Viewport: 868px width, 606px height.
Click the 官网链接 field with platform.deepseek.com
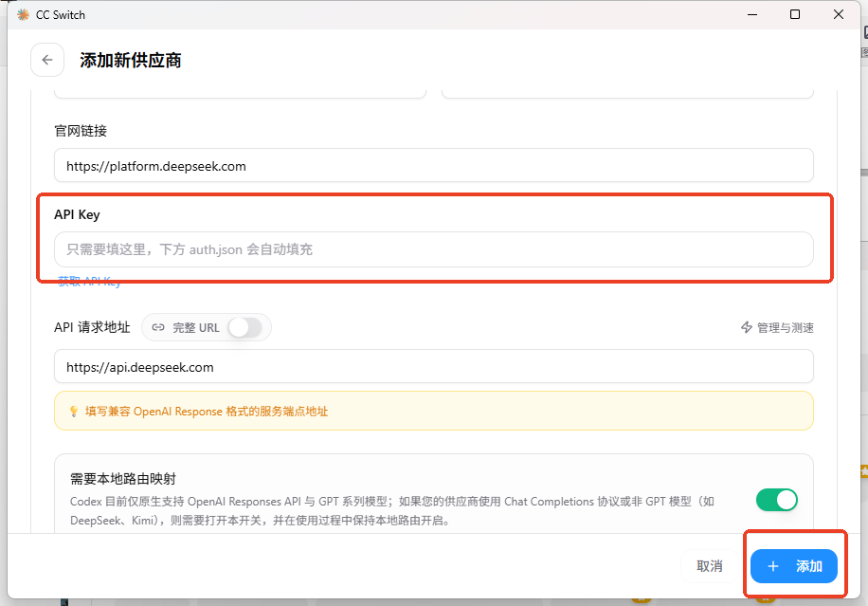click(433, 165)
